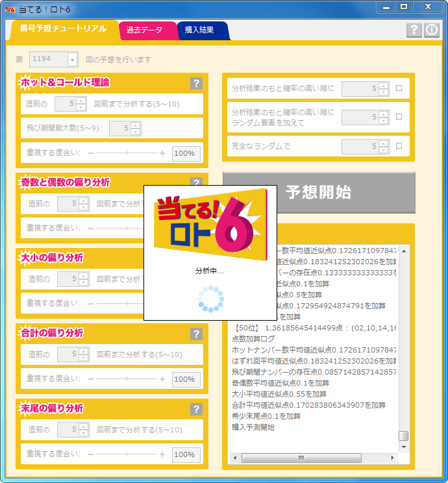Screen dimensions: 448x483
Task: Click the ホット&コールド 重視する度合い slider
Action: (127, 153)
